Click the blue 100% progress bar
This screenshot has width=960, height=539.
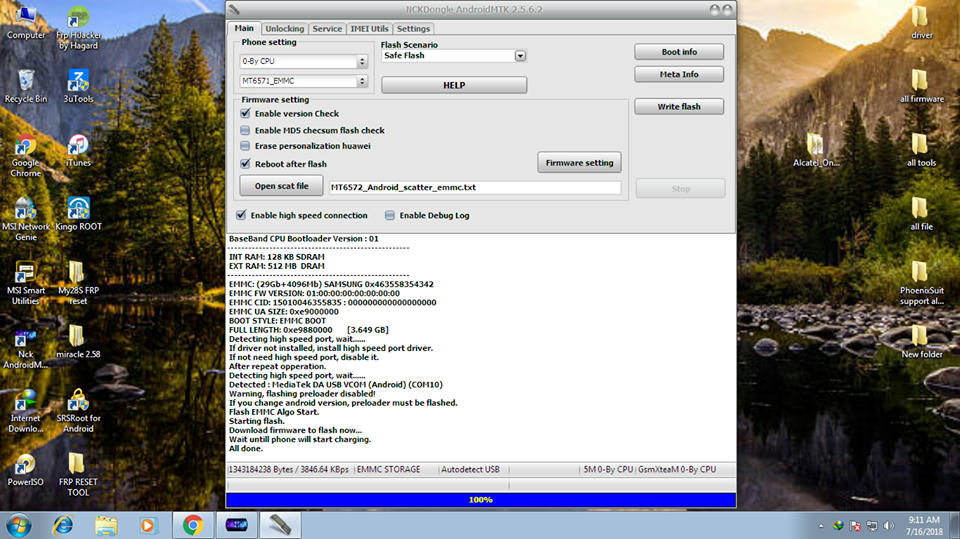tap(480, 499)
